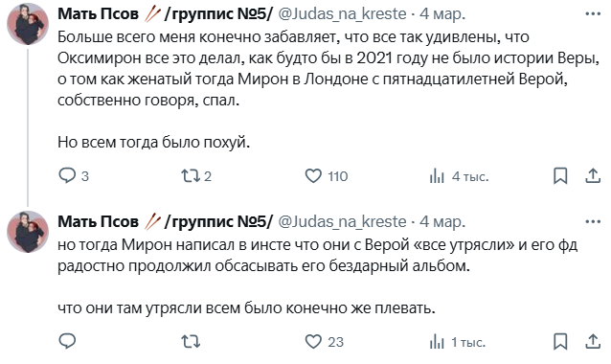Open the three-dot menu of second tweet
The image size is (611, 364).
tap(593, 221)
